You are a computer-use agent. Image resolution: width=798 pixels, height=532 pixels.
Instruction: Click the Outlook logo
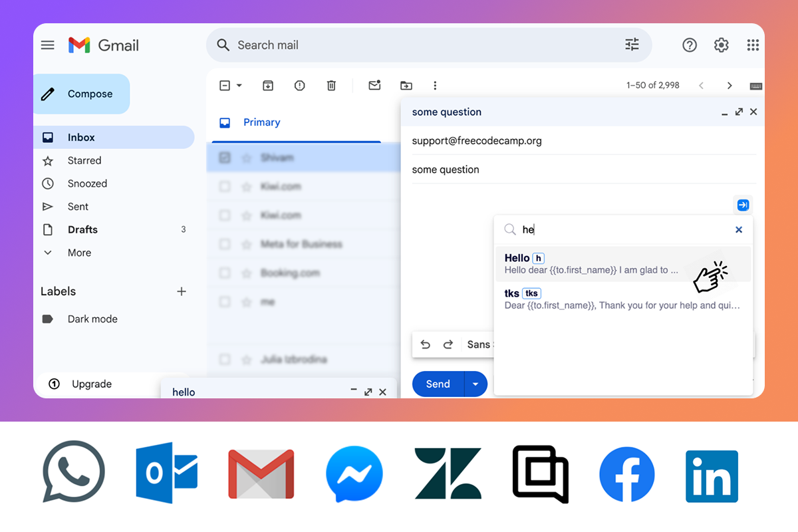pos(166,473)
